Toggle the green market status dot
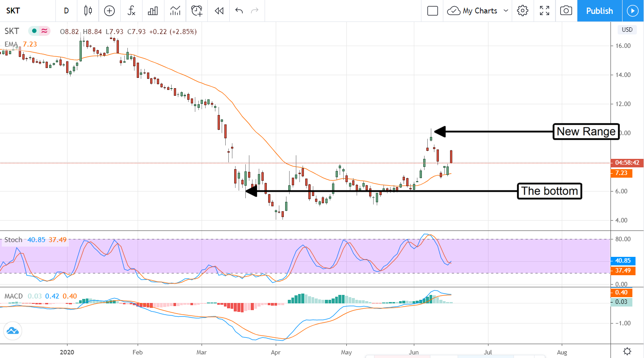Viewport: 644px width, 358px height. [x=34, y=31]
